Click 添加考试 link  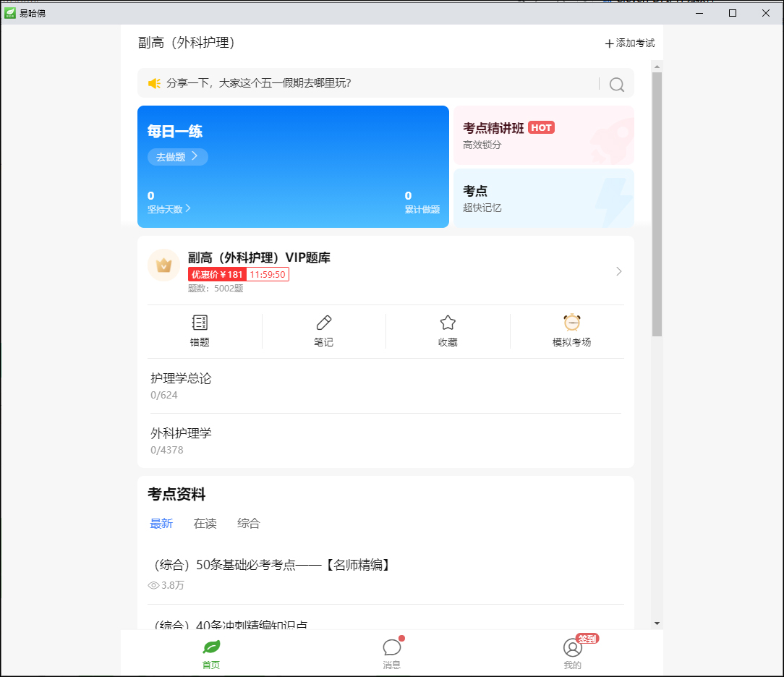(x=629, y=43)
